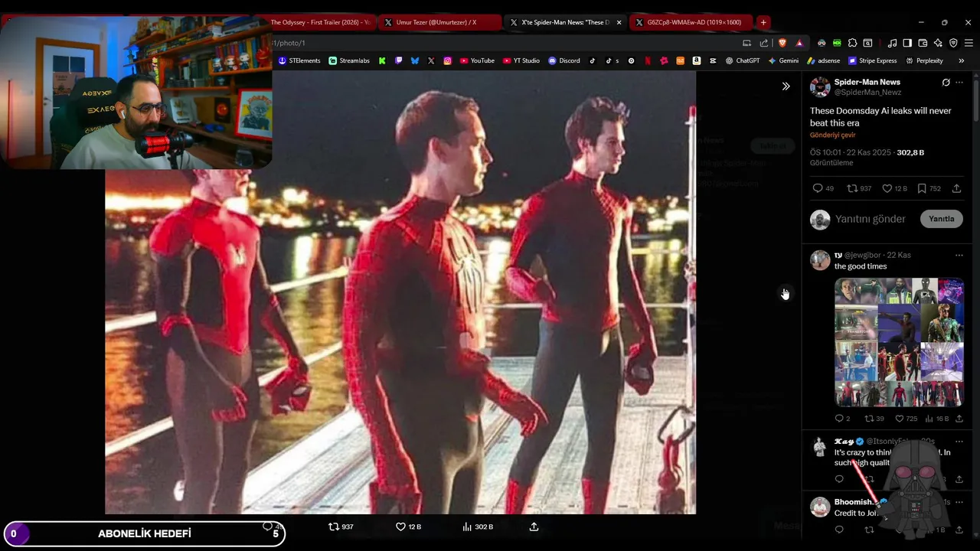
Task: Open more options for the Spider-Man News post
Action: click(x=959, y=83)
